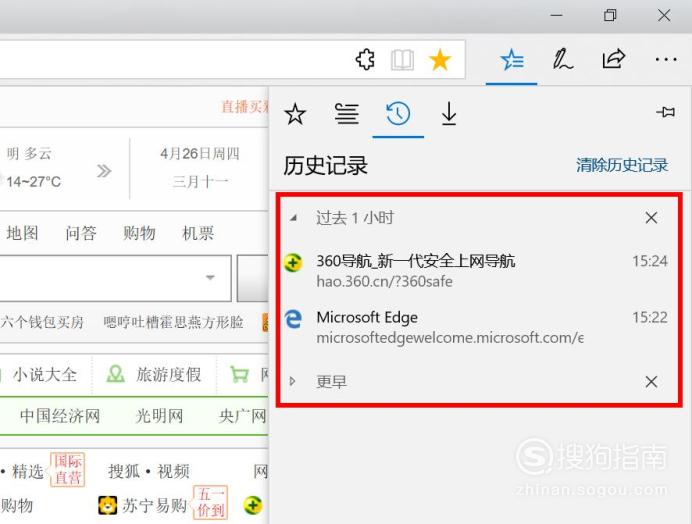Open the 小说大全 category link
Screen dimensions: 692x524
coord(45,374)
